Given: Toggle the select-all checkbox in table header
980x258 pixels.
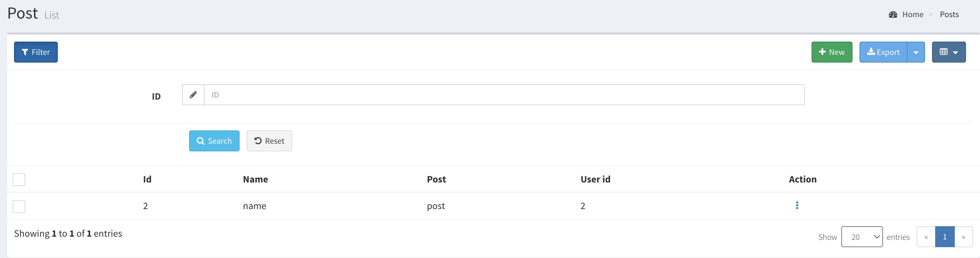Looking at the screenshot, I should click(19, 179).
